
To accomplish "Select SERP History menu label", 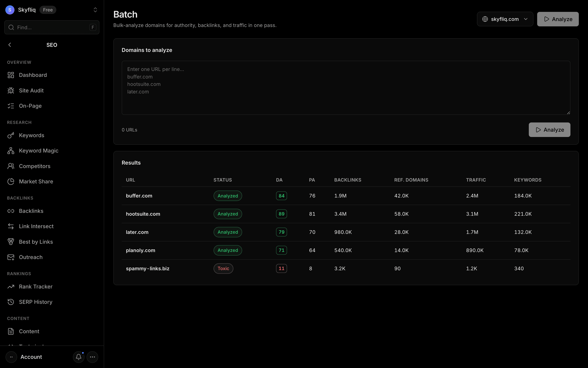I will pyautogui.click(x=36, y=302).
